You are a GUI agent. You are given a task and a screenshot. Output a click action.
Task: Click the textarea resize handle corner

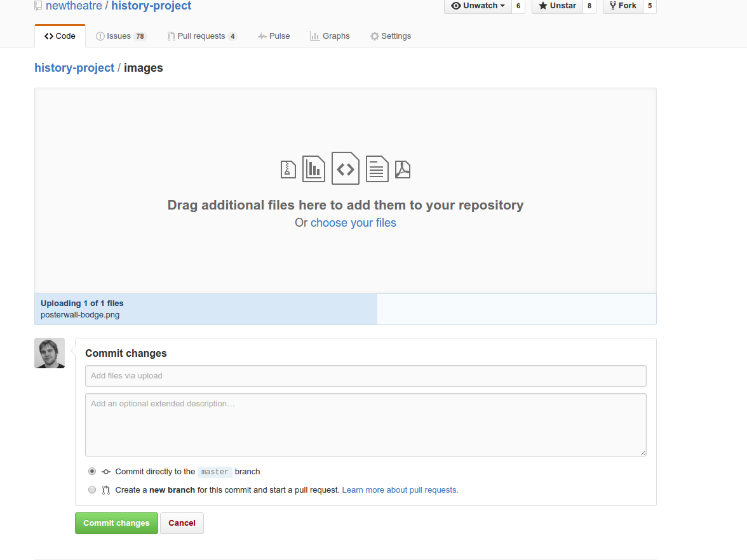(x=643, y=453)
